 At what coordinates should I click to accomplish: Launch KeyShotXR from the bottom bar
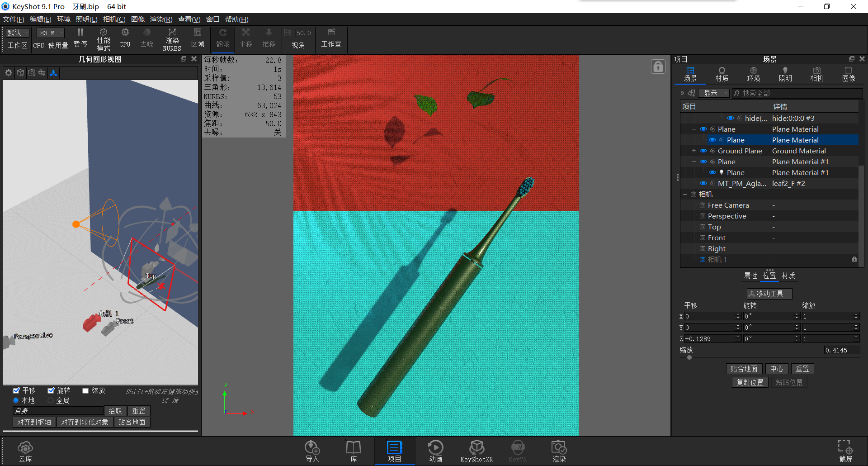pyautogui.click(x=476, y=450)
